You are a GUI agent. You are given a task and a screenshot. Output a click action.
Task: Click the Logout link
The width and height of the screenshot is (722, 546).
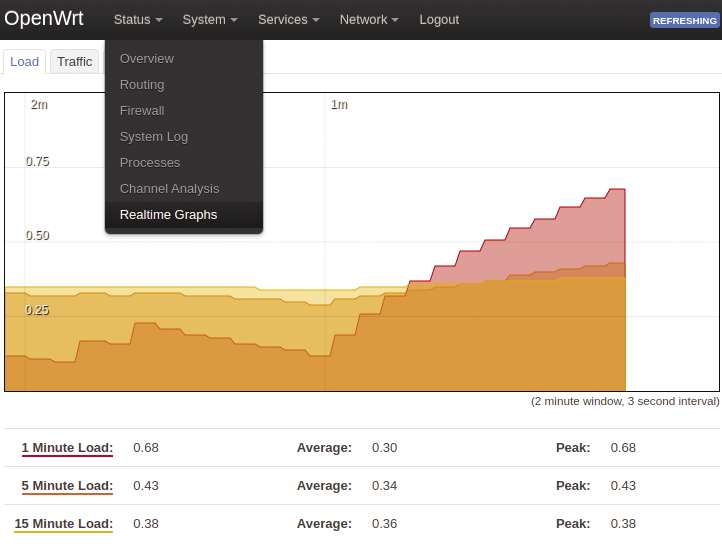[439, 20]
